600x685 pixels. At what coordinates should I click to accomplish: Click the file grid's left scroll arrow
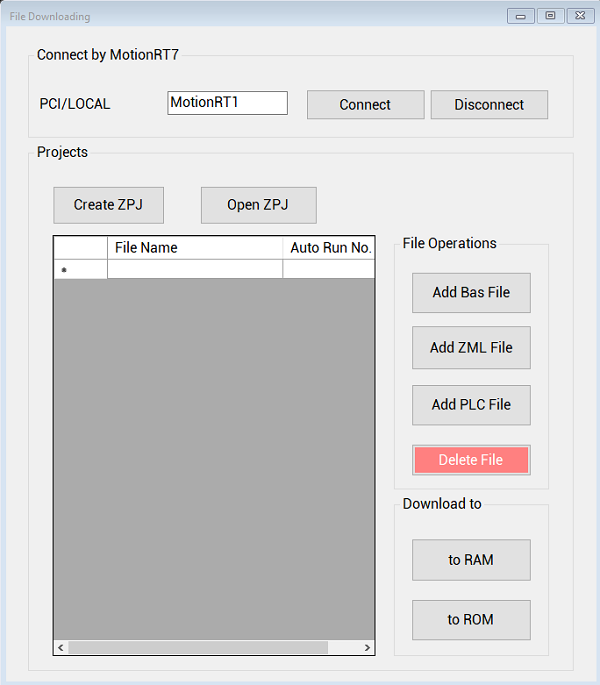[61, 648]
